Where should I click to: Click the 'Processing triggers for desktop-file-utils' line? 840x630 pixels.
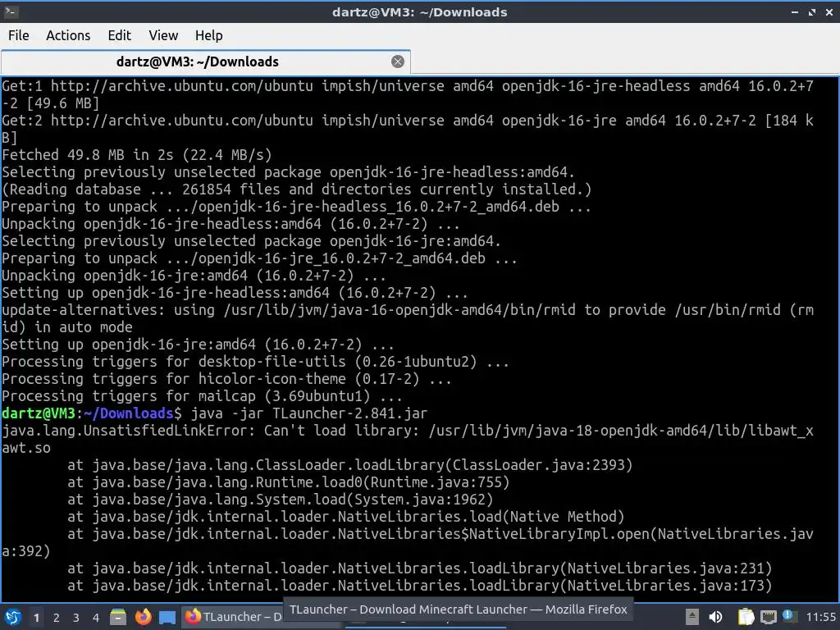[256, 362]
